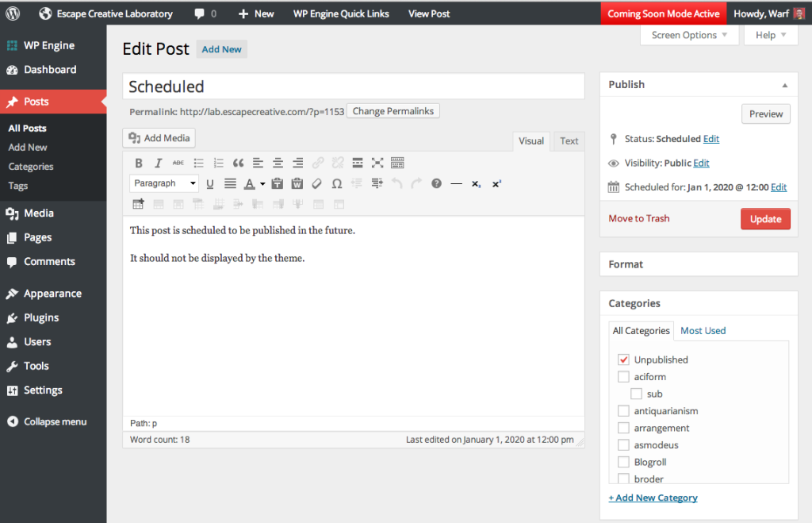Move this post to Trash
This screenshot has width=812, height=523.
point(638,217)
